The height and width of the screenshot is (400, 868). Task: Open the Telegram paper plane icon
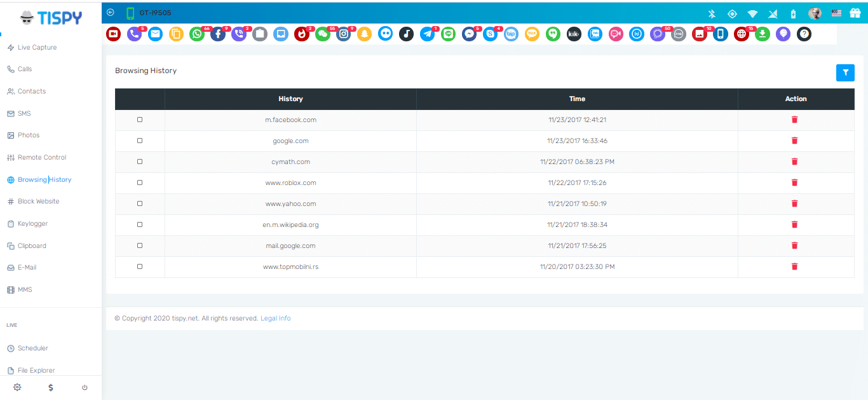point(428,34)
